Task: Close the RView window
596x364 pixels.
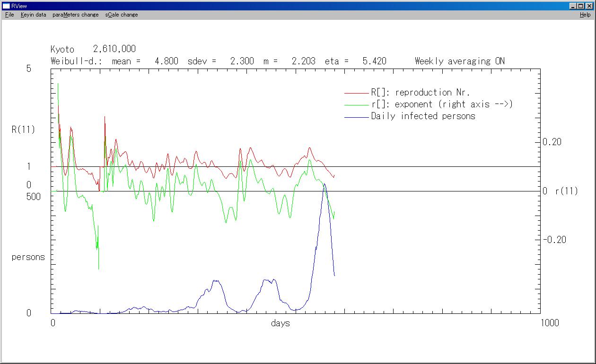Action: click(589, 6)
